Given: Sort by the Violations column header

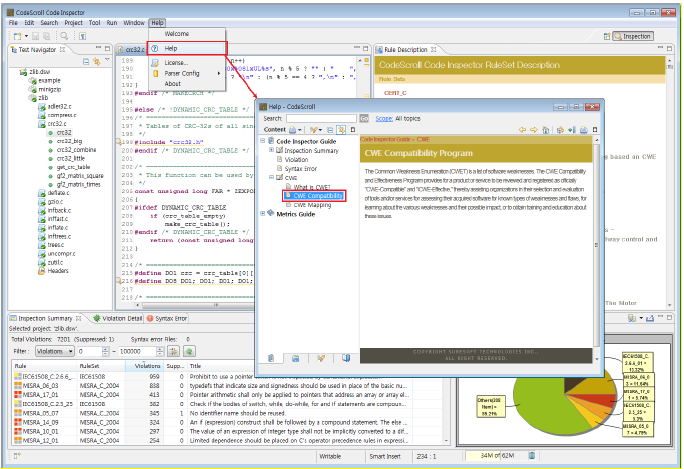Looking at the screenshot, I should [x=144, y=366].
